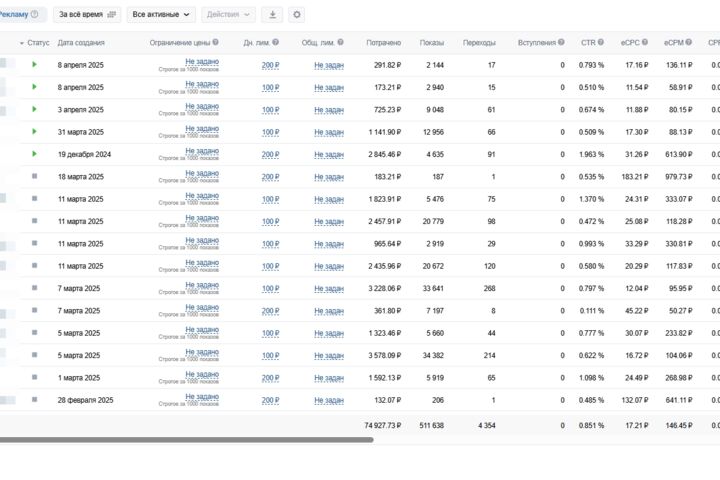
Task: Click help icon beside CTR column
Action: (601, 42)
